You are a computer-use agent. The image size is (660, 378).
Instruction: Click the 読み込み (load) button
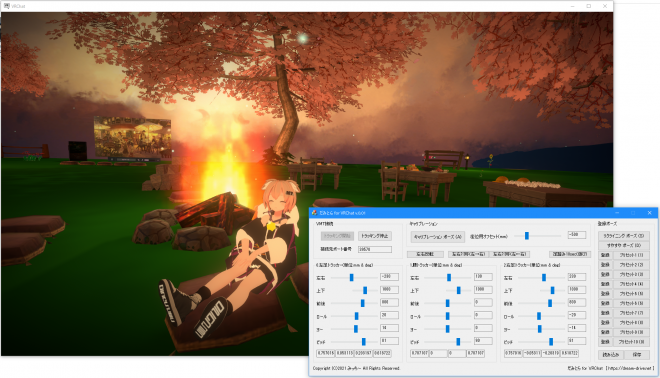pyautogui.click(x=611, y=355)
